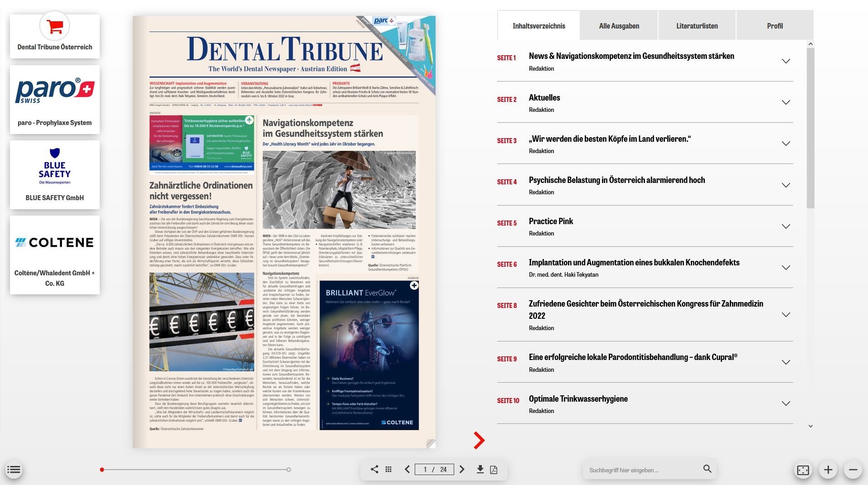
Task: Expand Seite 4 Psychische Belastung chevron
Action: (786, 185)
